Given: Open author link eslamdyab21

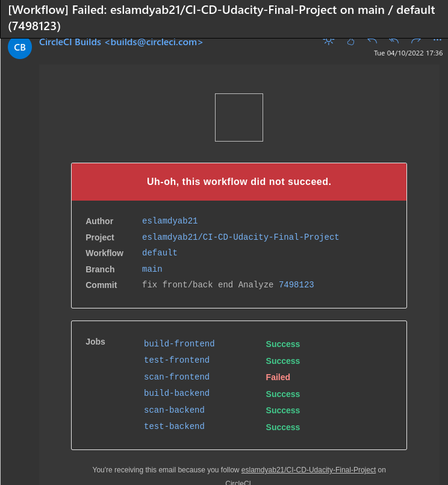Looking at the screenshot, I should click(x=170, y=221).
